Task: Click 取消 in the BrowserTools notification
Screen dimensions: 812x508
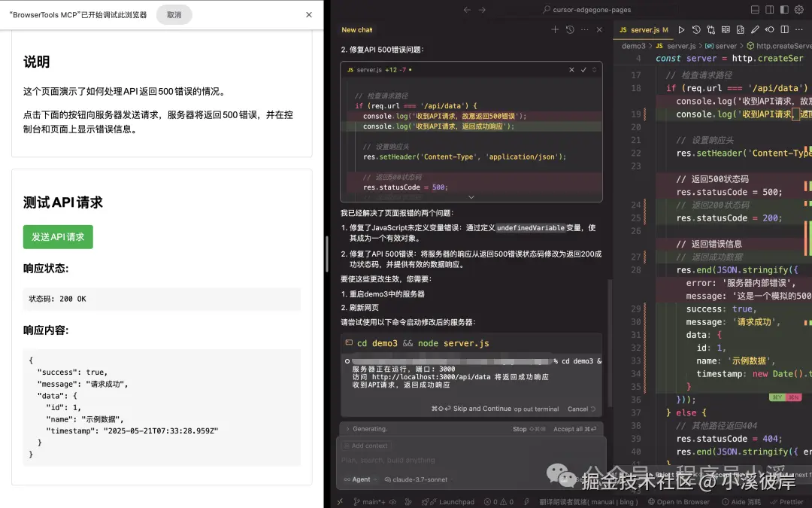Action: point(174,14)
